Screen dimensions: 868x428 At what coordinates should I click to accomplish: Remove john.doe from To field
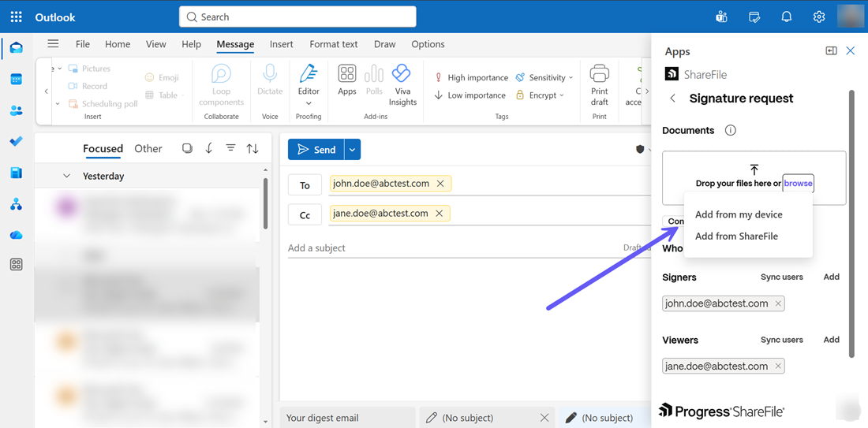[440, 184]
